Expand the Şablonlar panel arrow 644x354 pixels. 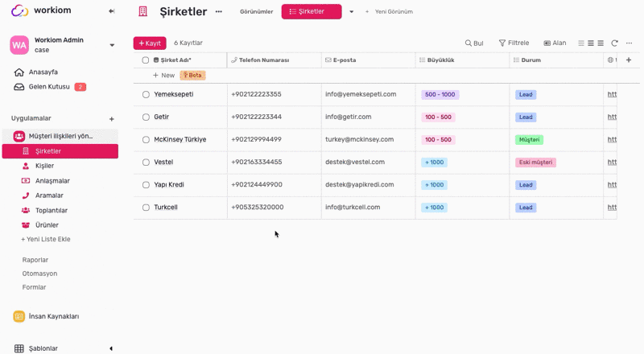[x=111, y=348]
